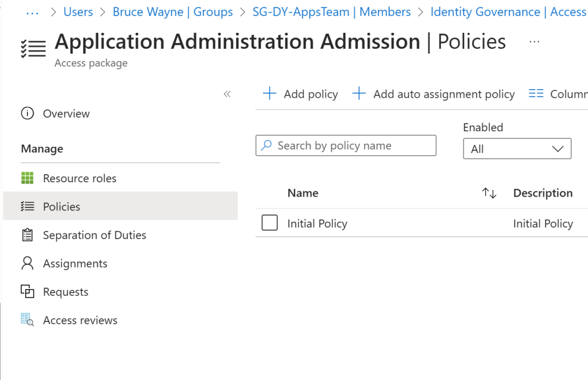Open the Enabled filter dropdown
The width and height of the screenshot is (588, 380).
tap(517, 149)
